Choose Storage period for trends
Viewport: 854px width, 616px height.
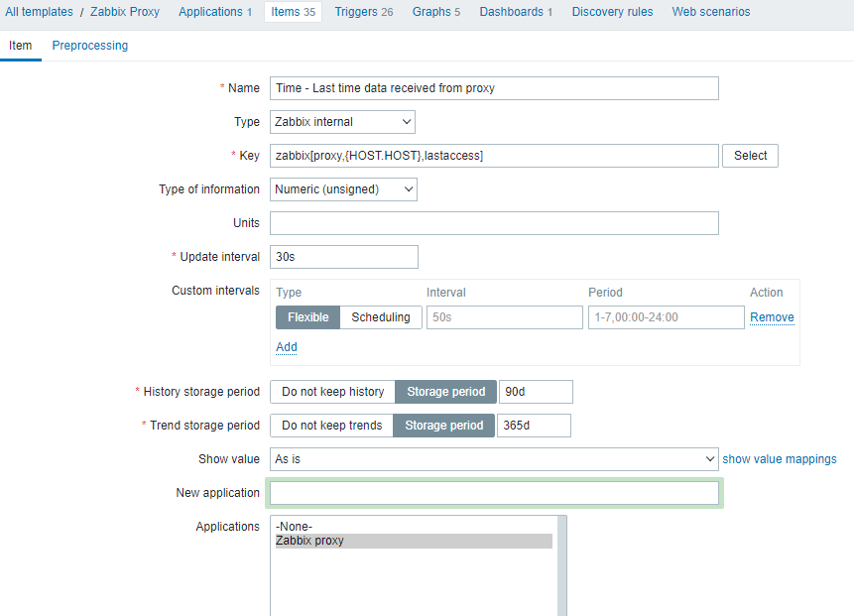[x=444, y=426]
